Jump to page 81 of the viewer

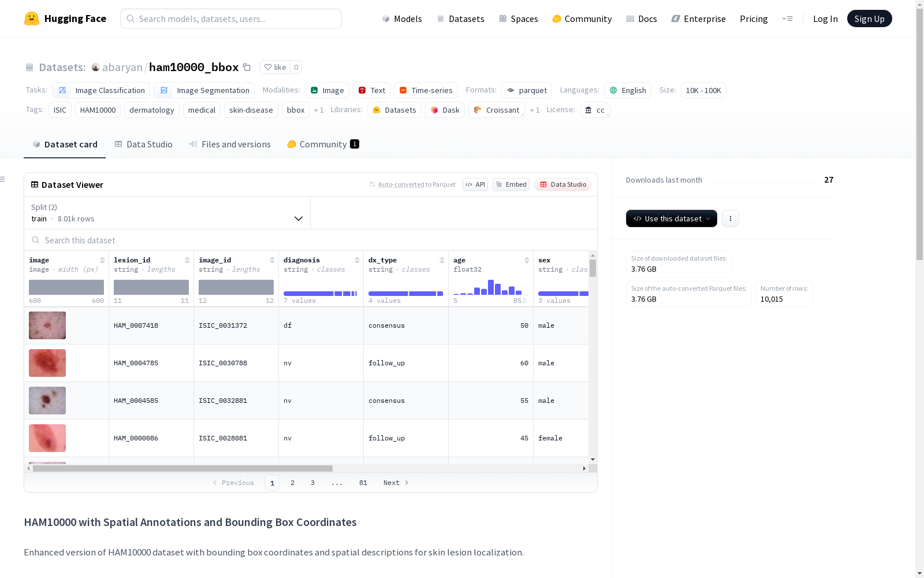coord(363,483)
